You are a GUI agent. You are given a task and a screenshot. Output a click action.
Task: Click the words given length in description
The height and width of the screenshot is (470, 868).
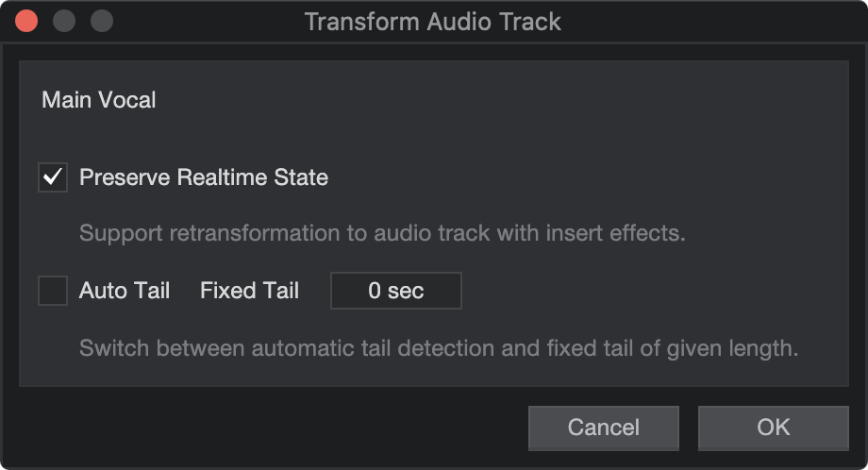(732, 348)
